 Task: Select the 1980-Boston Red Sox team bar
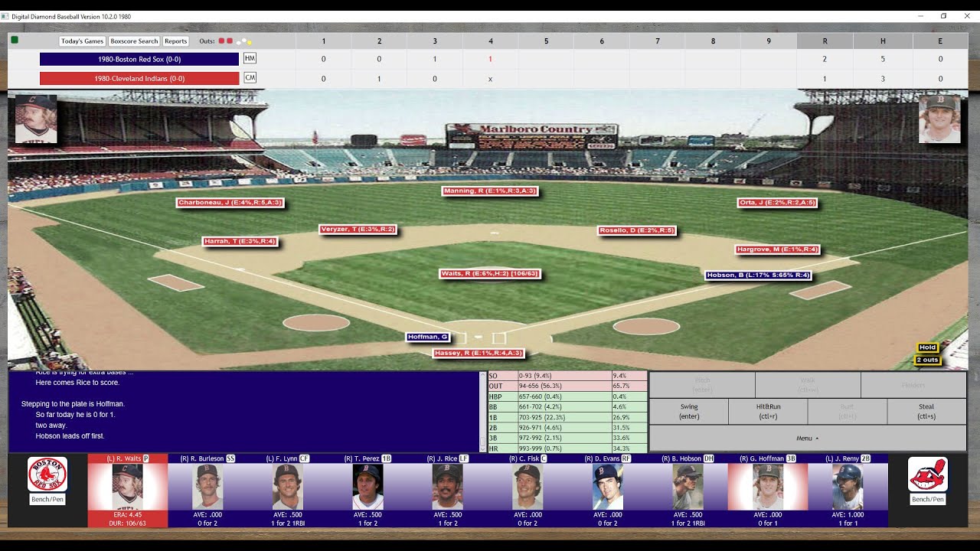pos(139,59)
